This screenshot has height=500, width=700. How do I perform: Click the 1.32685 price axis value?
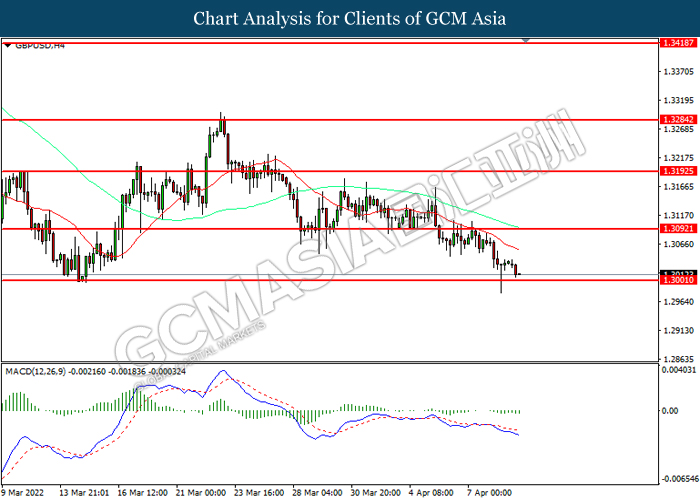pos(679,129)
